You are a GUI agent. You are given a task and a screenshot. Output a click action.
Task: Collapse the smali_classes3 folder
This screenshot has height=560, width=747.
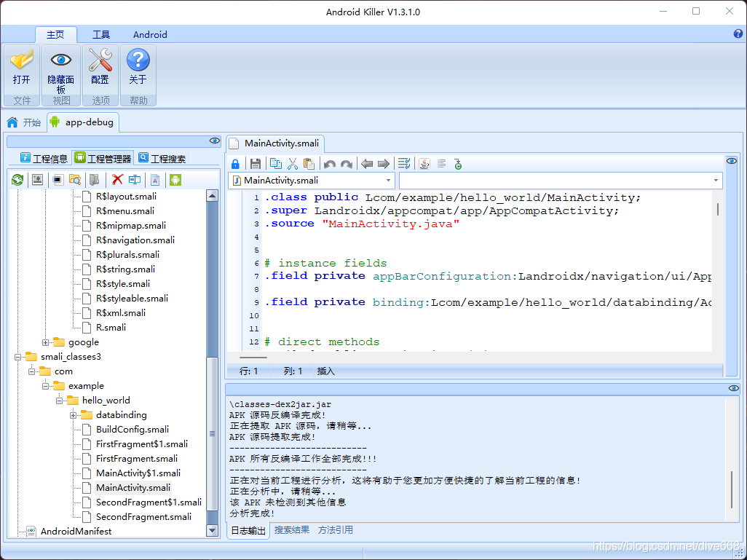[17, 357]
